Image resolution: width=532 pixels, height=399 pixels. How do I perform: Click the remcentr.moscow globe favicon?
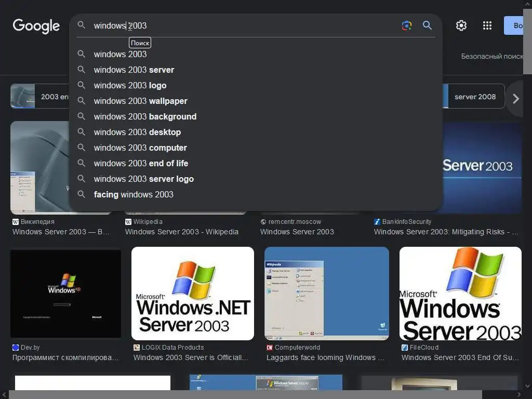pyautogui.click(x=263, y=222)
